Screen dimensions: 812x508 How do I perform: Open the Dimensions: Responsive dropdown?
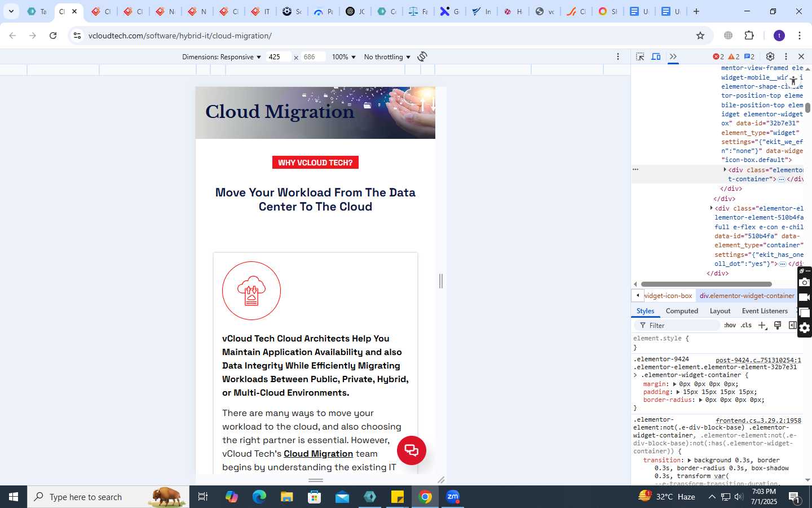(x=222, y=57)
